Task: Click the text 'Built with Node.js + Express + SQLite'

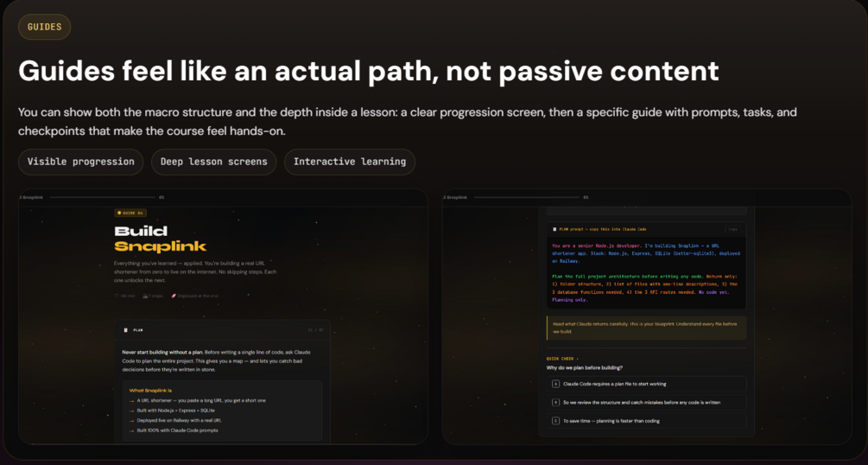Action: coord(176,411)
